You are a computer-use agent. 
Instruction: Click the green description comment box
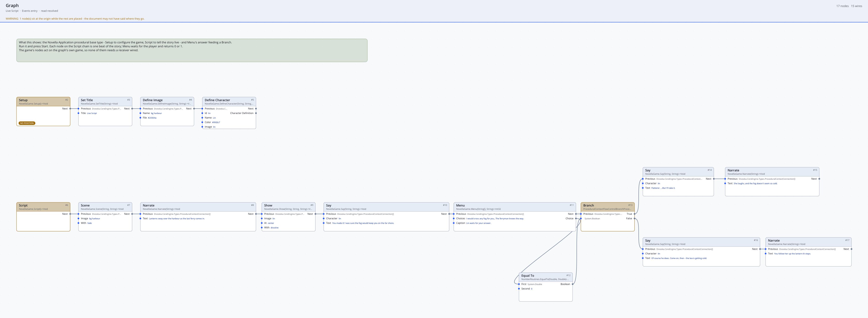click(192, 50)
